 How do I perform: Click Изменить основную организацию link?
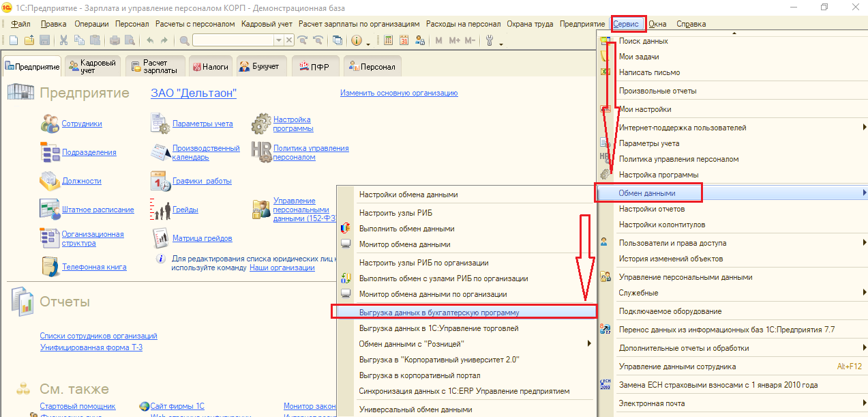click(x=399, y=93)
